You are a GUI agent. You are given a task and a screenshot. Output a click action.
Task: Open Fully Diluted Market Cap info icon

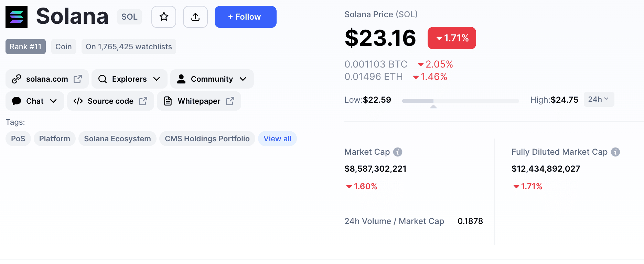pos(615,152)
